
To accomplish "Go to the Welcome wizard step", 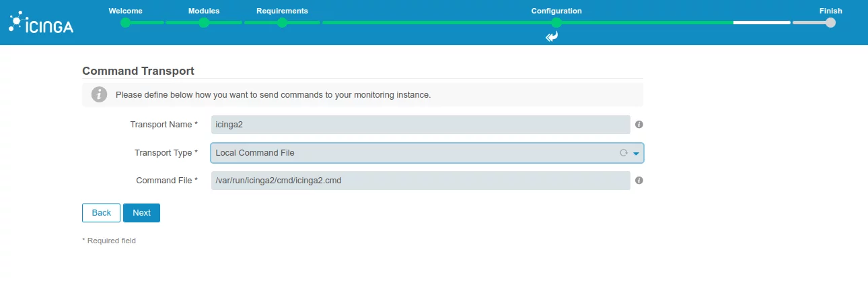I will [x=125, y=11].
